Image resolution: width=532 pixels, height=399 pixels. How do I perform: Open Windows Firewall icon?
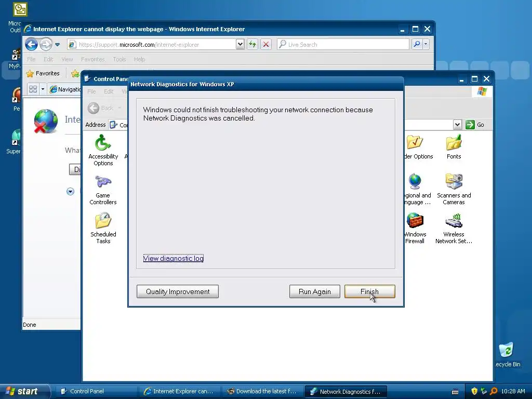(x=415, y=229)
